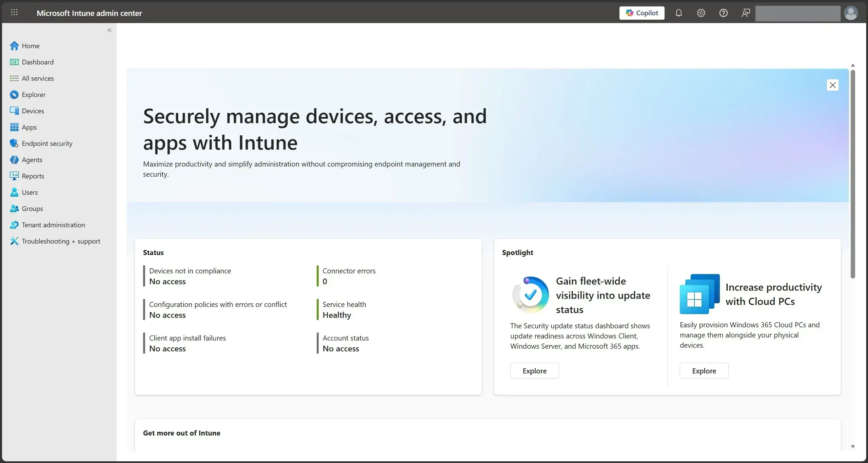Viewport: 868px width, 463px height.
Task: Click the account name field in header
Action: click(x=798, y=14)
